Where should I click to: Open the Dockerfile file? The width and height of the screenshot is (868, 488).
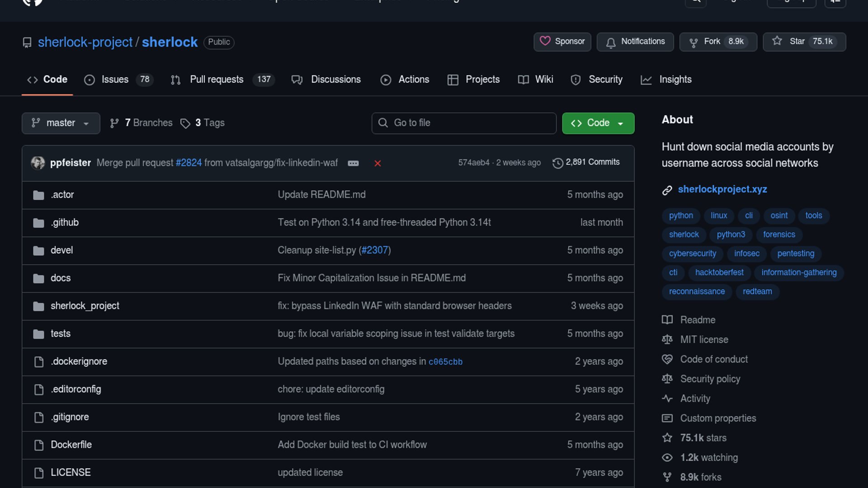pyautogui.click(x=71, y=445)
